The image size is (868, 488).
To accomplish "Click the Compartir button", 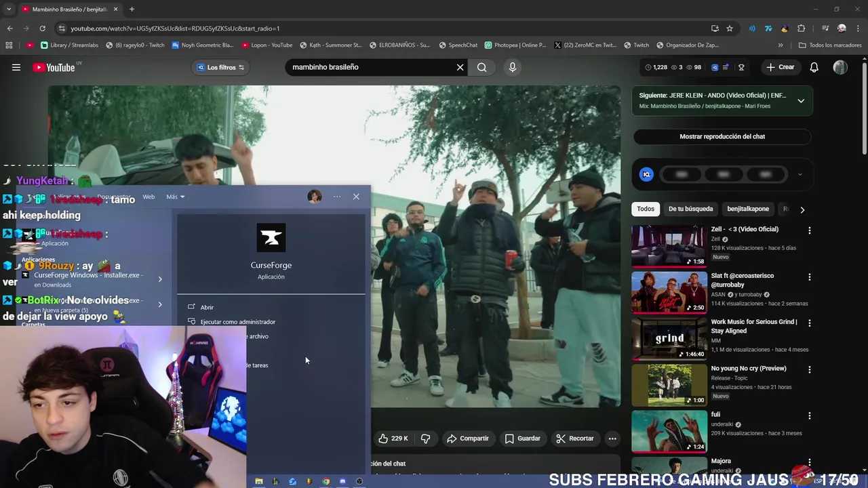I will (x=467, y=439).
